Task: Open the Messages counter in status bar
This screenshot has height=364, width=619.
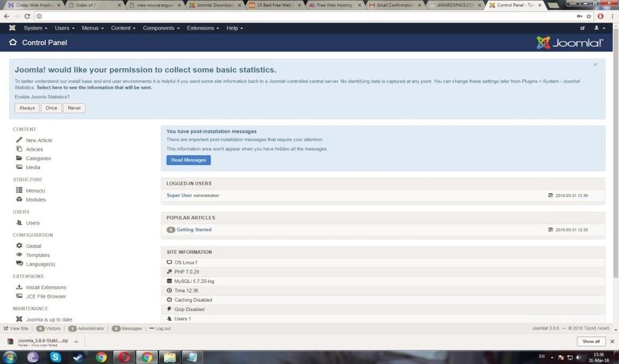Action: (x=126, y=328)
